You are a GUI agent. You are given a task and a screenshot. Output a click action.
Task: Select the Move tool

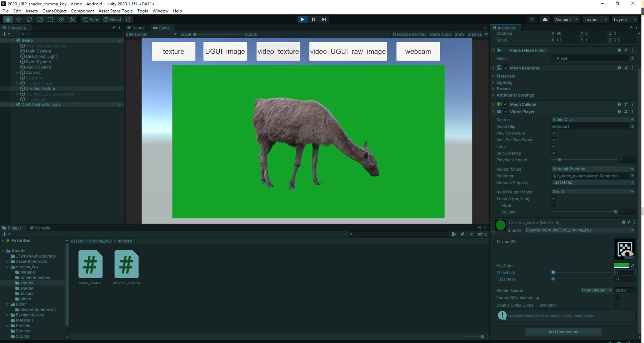pos(19,19)
